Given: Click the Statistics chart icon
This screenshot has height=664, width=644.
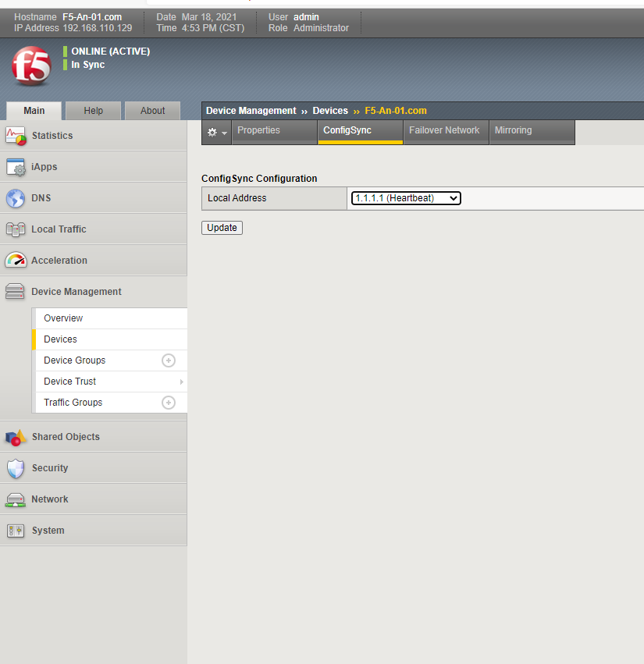Looking at the screenshot, I should pos(16,135).
